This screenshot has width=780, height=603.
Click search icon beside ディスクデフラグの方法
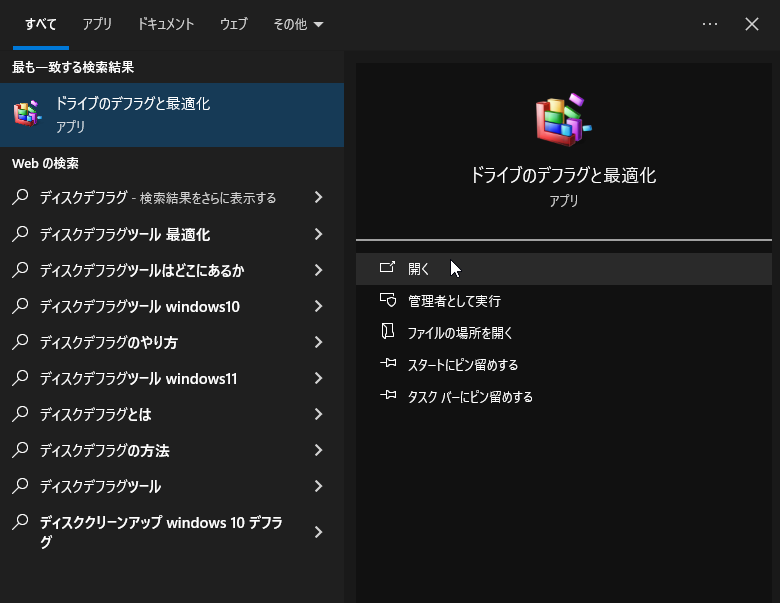pos(20,449)
